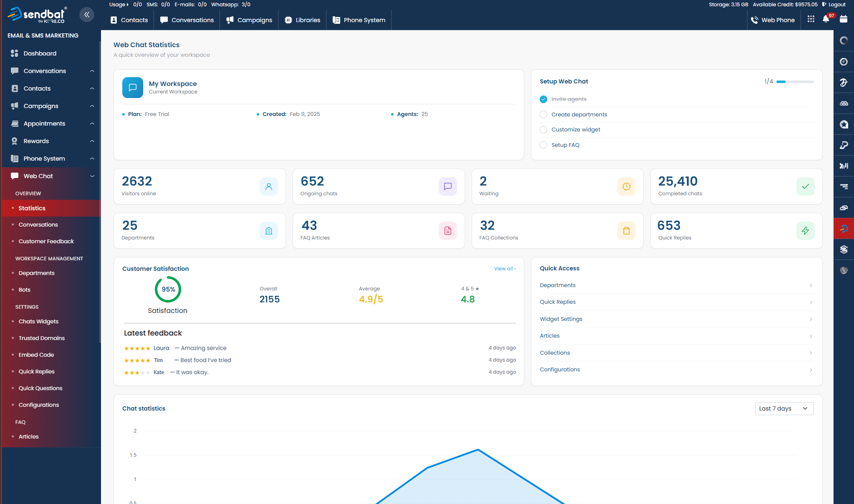Click the Visitors online person icon
Screen dimensions: 854x504
269,186
